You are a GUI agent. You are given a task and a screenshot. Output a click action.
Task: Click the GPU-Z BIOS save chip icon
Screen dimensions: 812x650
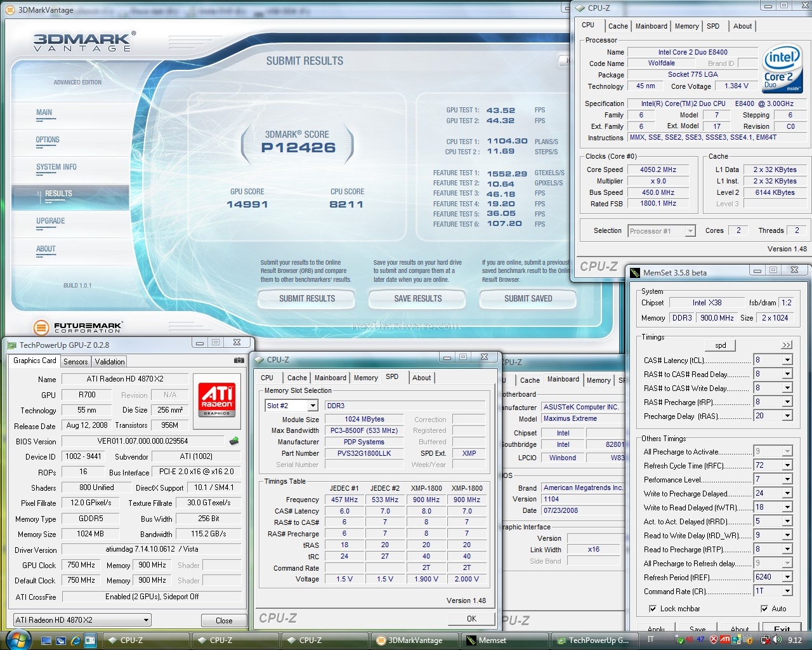pyautogui.click(x=234, y=441)
